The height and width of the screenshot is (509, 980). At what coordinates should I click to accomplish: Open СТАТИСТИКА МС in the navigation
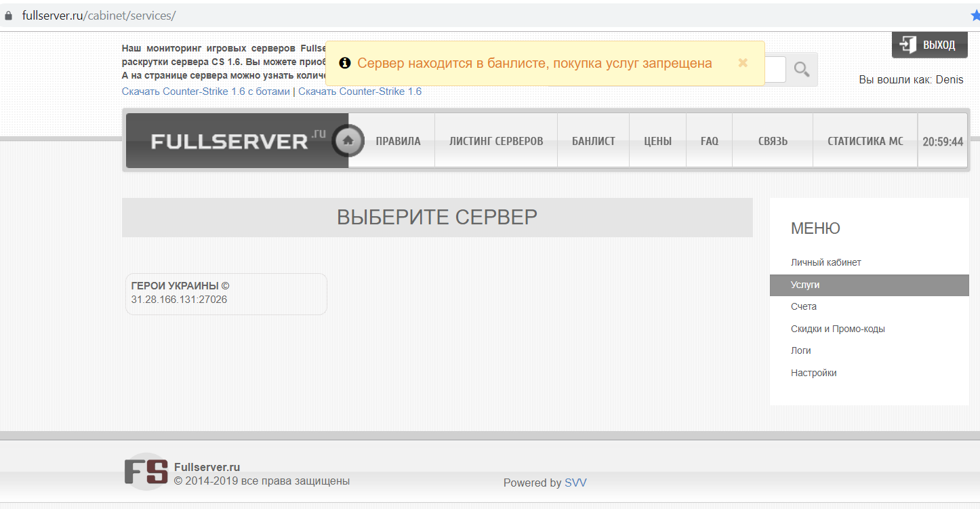(865, 141)
